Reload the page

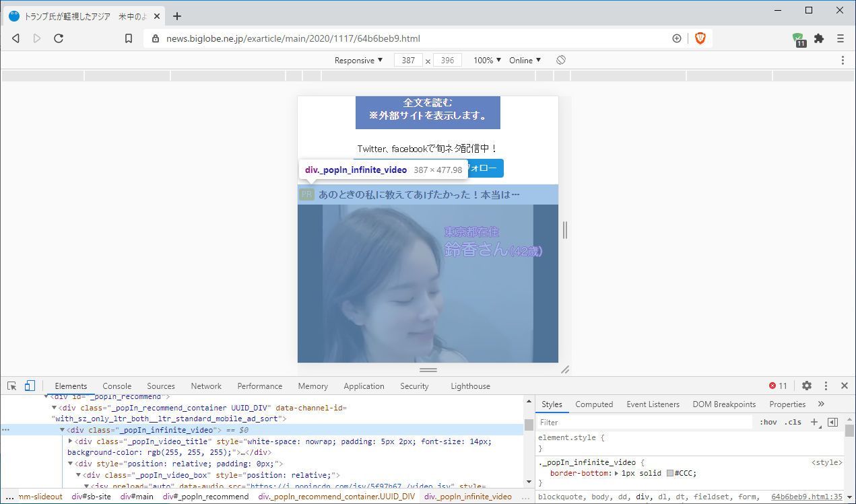tap(59, 38)
